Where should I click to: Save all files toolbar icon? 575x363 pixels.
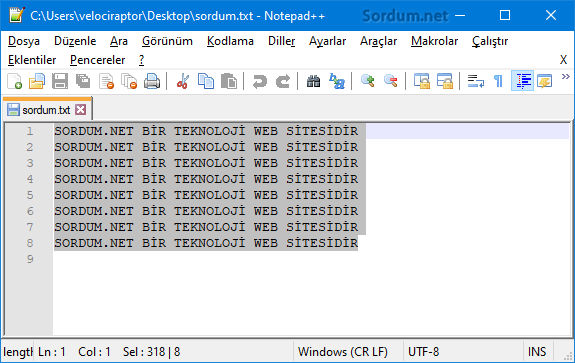point(83,81)
